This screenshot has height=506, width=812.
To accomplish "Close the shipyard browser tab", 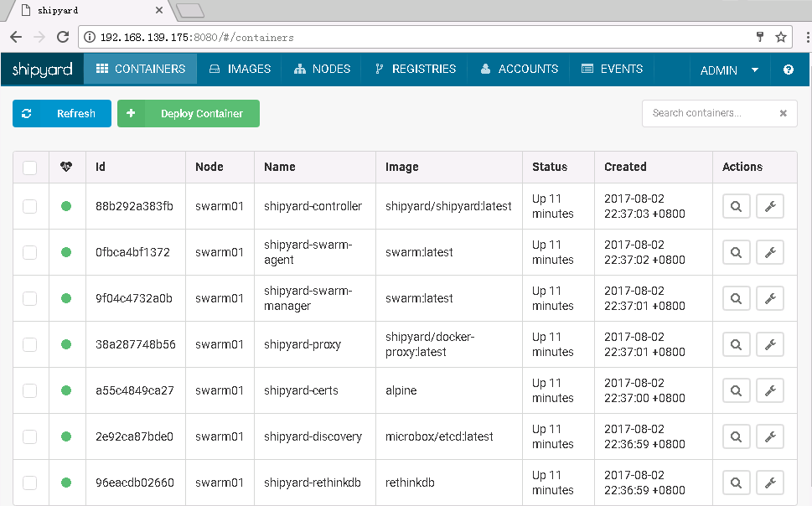I will 159,10.
